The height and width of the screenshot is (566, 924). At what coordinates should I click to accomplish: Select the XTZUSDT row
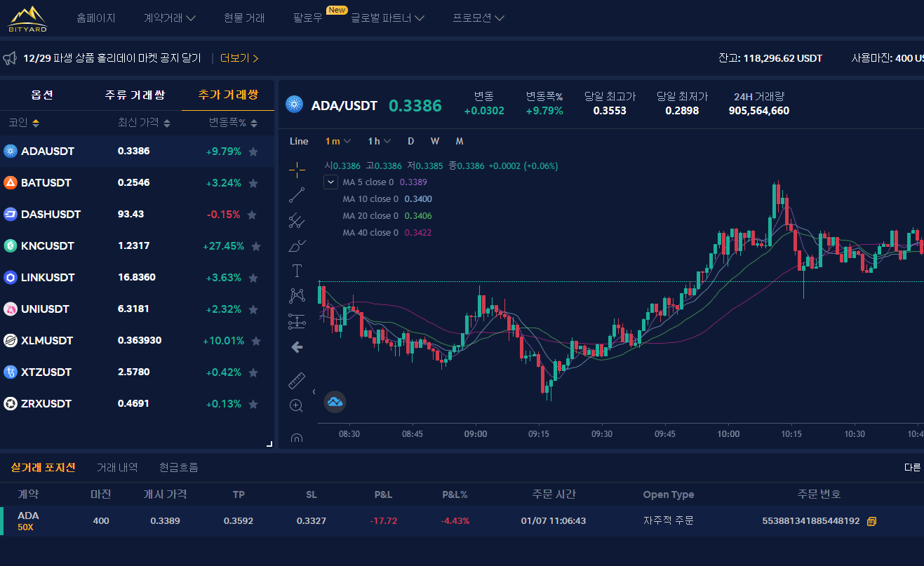[x=137, y=372]
